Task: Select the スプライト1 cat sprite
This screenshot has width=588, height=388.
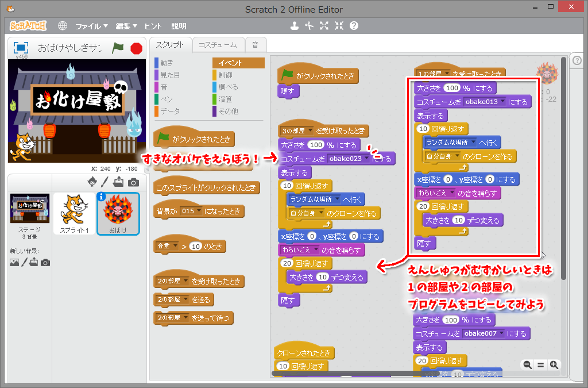Action: click(74, 213)
